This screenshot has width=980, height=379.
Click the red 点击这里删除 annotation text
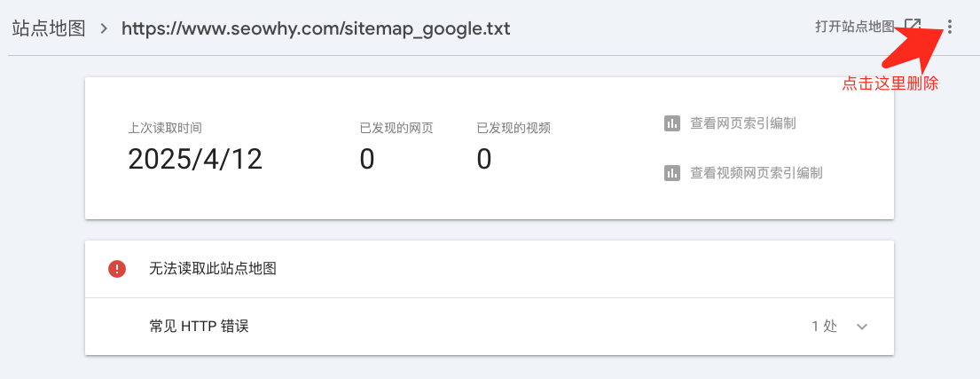[890, 83]
